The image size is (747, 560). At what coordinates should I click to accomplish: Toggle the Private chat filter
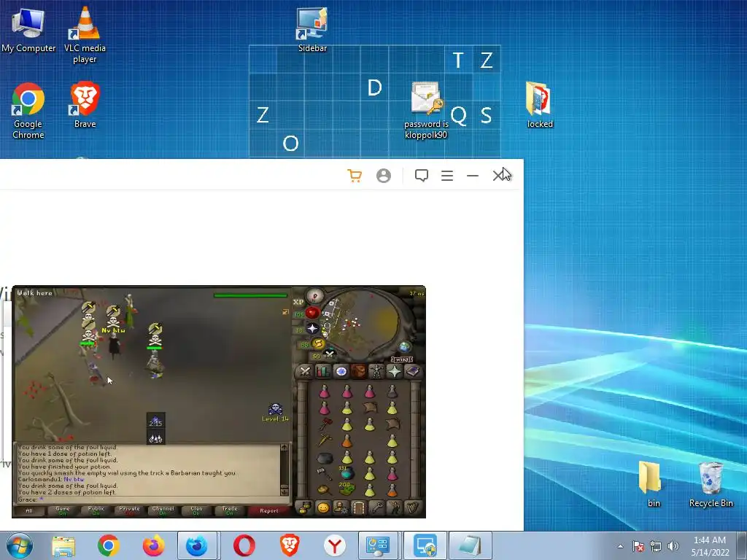pos(129,511)
